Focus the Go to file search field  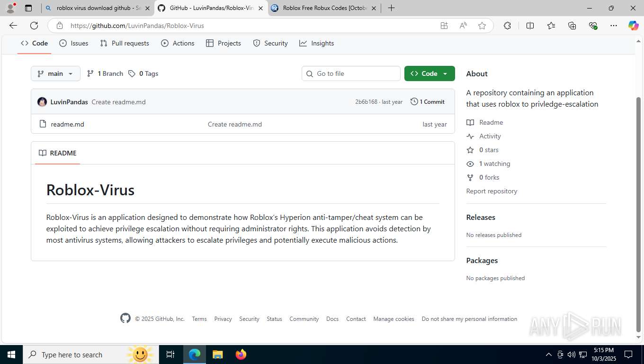351,73
